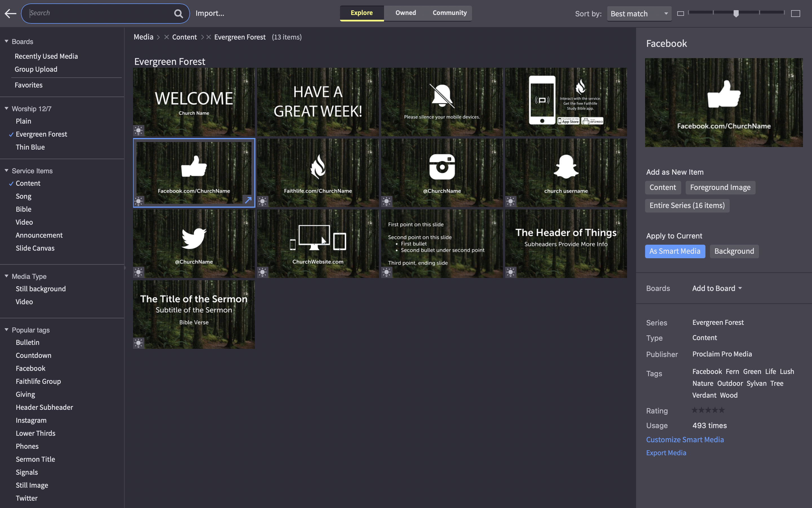812x508 pixels.
Task: Click the large thumbnail size icon
Action: (796, 14)
